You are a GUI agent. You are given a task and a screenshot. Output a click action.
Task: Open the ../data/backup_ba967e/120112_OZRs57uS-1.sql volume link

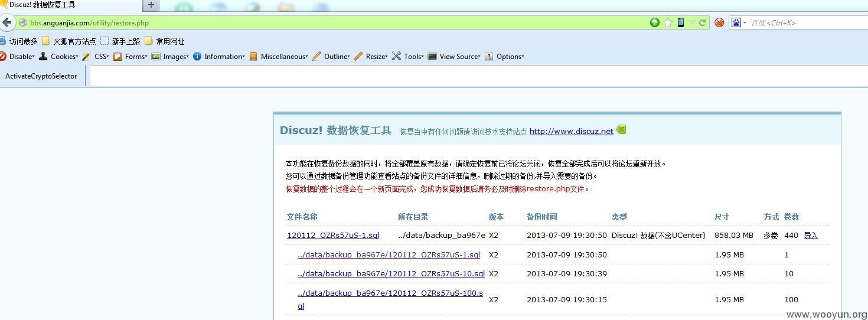[389, 255]
